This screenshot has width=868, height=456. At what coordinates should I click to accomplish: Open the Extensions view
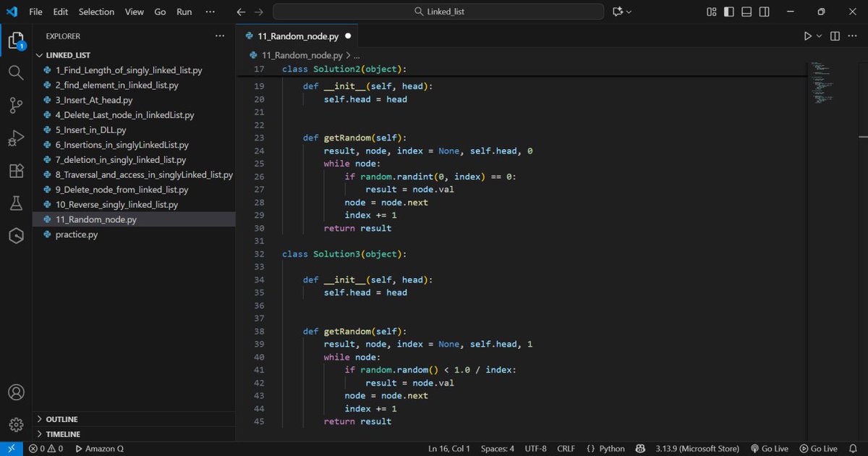tap(16, 171)
